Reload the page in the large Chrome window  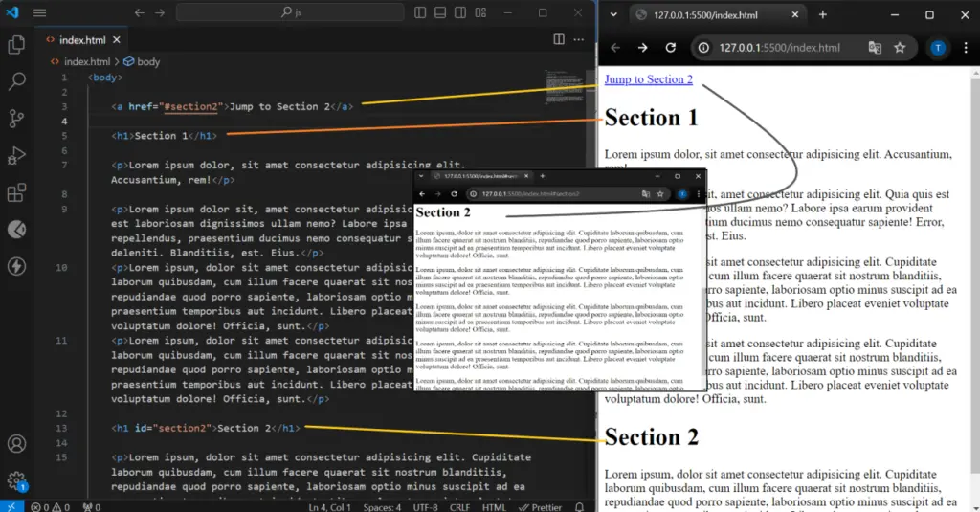pos(671,48)
